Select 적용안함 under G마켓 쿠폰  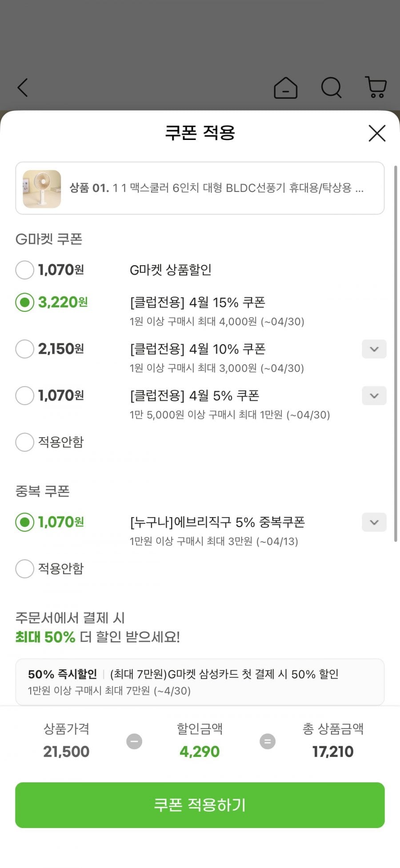click(25, 442)
